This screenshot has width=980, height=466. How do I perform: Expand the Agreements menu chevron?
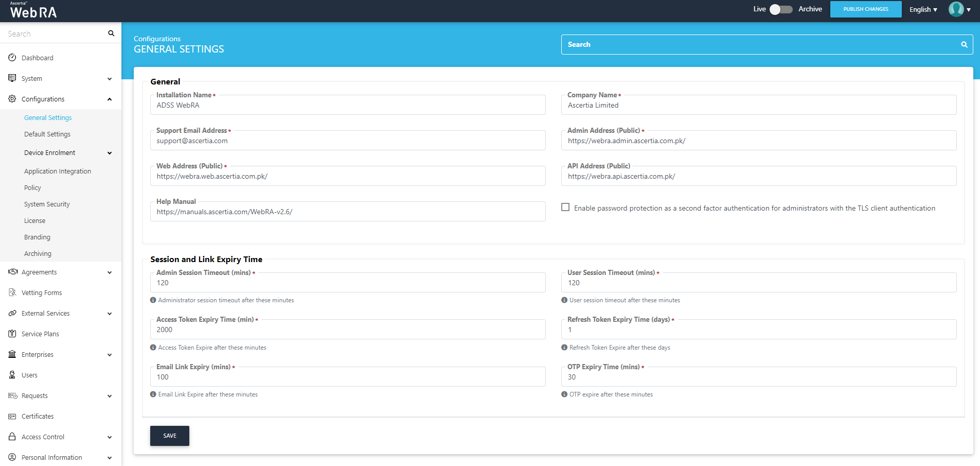[x=110, y=272]
